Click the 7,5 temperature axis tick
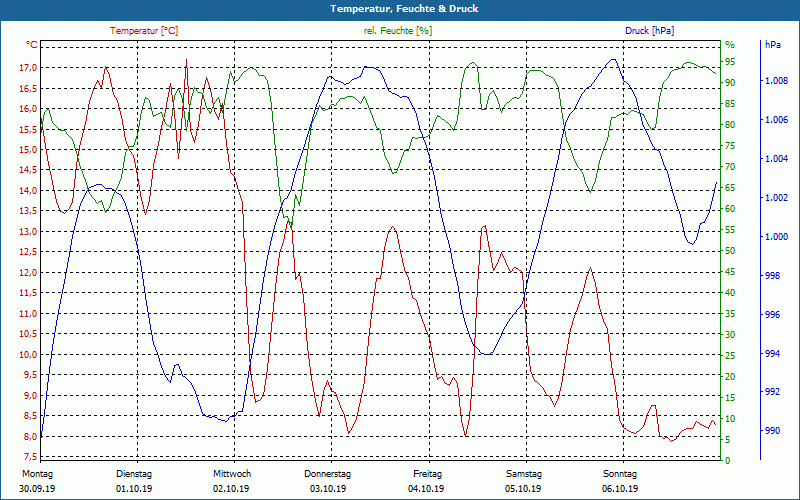 (30, 457)
